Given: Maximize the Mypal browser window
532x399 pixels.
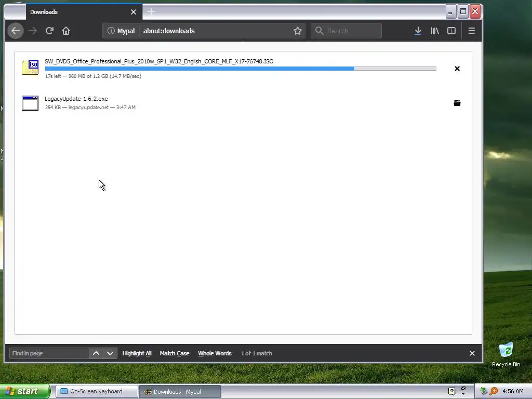Looking at the screenshot, I should tap(463, 12).
